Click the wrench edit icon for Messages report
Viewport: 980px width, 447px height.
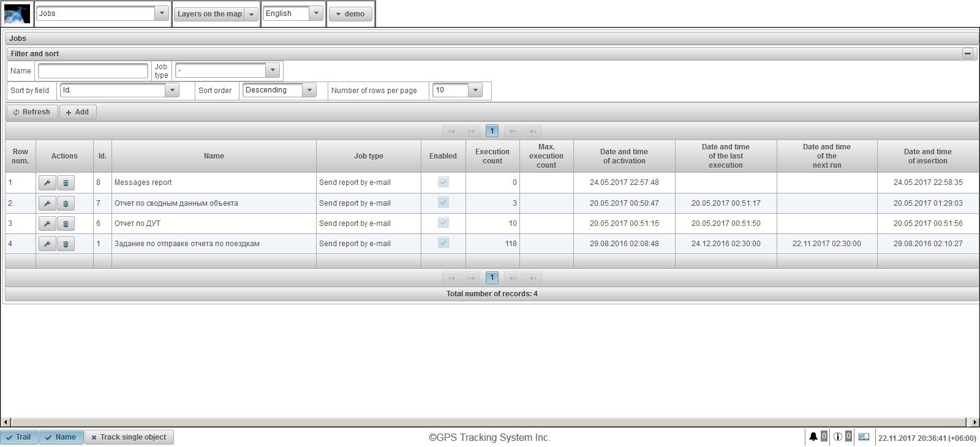click(x=47, y=182)
